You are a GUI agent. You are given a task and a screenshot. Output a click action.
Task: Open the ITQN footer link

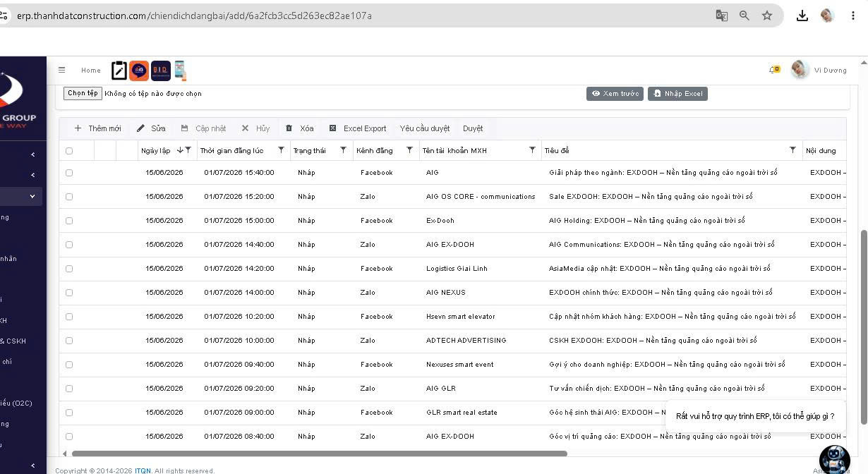pyautogui.click(x=143, y=470)
